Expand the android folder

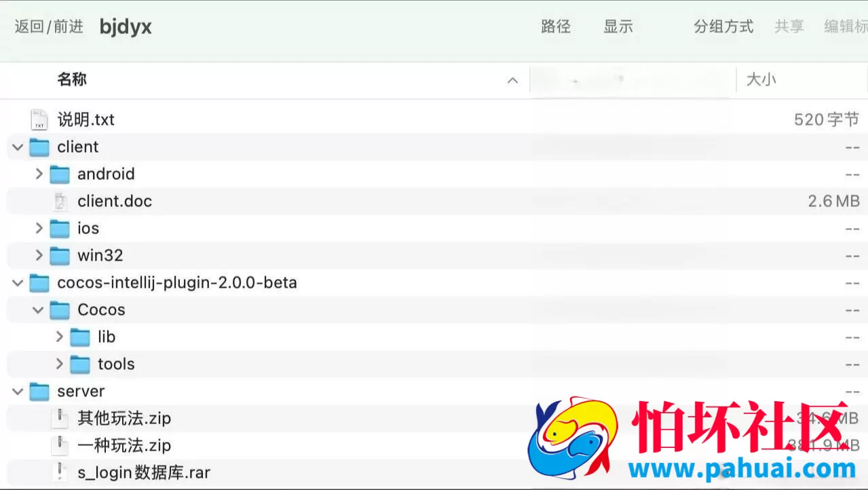coord(39,174)
